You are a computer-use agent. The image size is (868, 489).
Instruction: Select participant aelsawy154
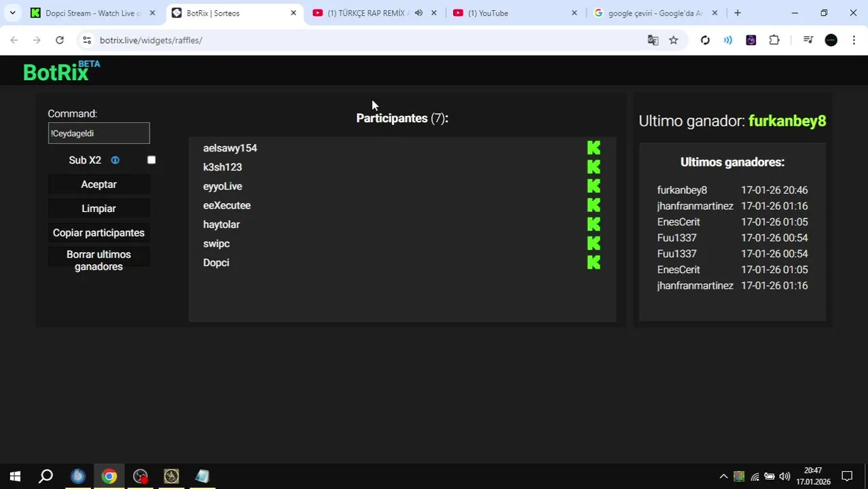point(230,148)
